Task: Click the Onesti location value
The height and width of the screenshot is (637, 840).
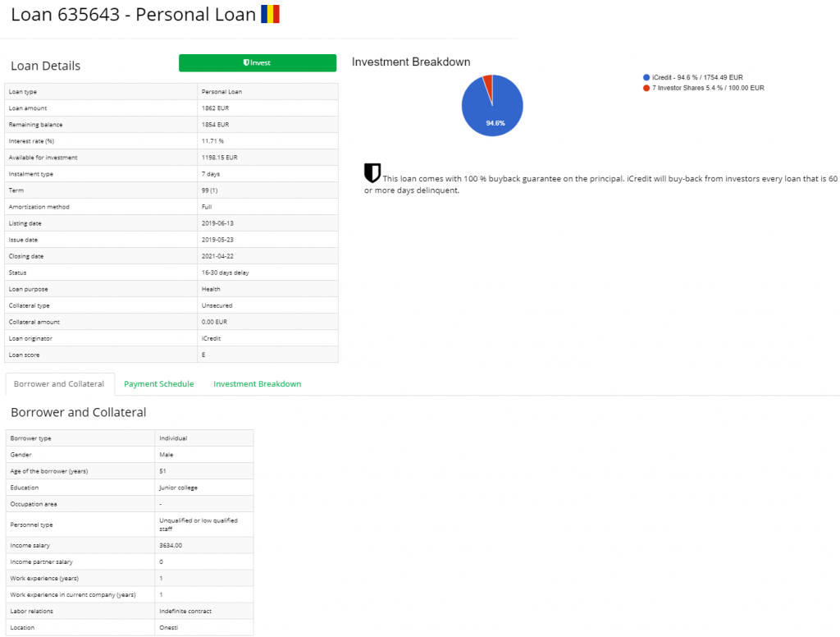Action: [170, 627]
